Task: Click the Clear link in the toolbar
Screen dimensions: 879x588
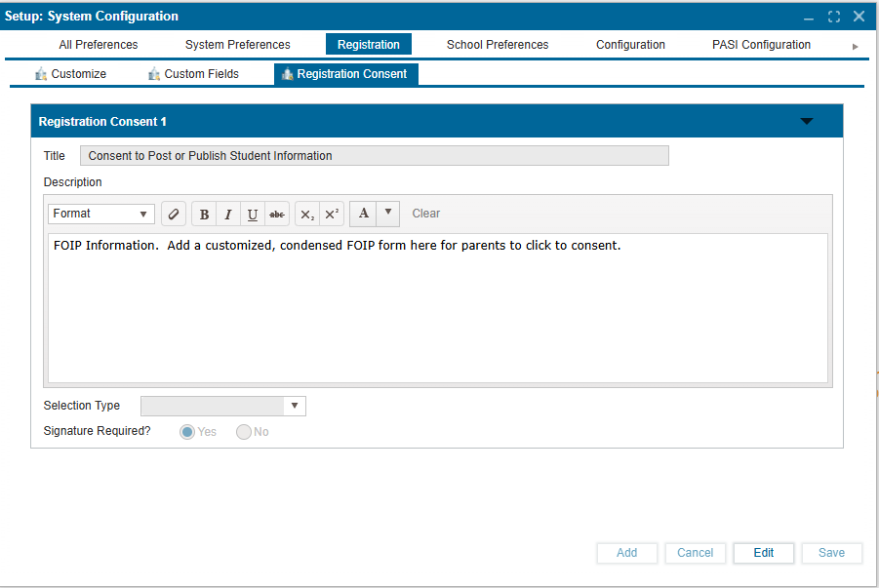Action: coord(425,214)
